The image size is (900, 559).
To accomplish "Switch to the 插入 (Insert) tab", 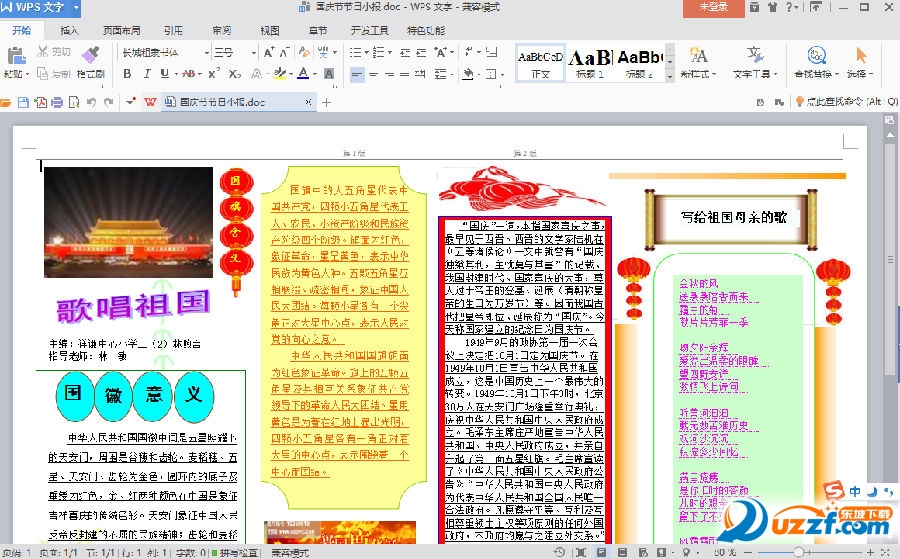I will click(x=69, y=30).
